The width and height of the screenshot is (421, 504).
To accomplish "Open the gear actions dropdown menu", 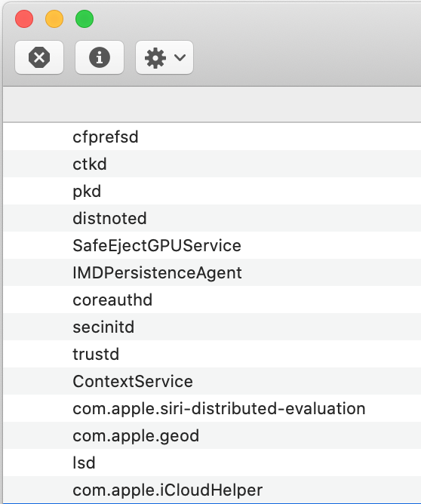I will pos(164,57).
